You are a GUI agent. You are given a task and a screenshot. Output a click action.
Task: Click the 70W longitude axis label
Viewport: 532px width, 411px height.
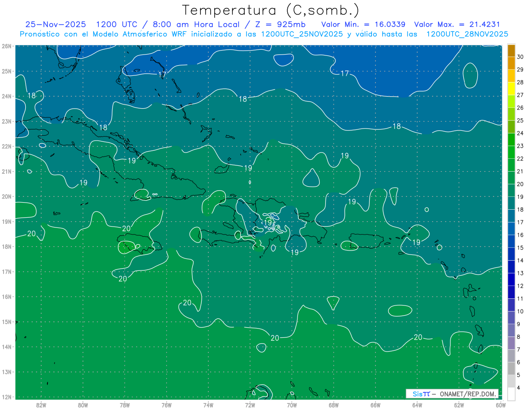(x=292, y=405)
